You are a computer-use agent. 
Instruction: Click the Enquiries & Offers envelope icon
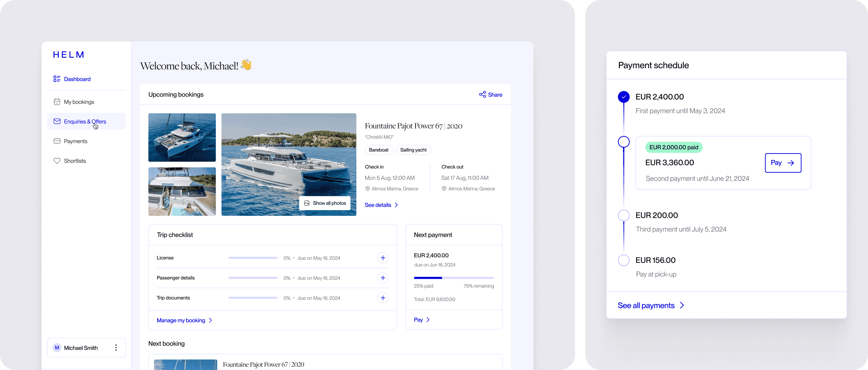tap(57, 121)
